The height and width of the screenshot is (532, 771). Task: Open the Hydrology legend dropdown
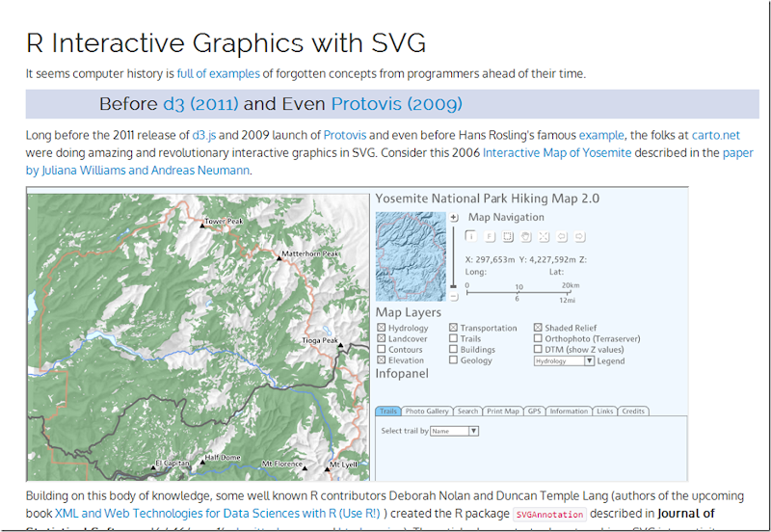564,360
